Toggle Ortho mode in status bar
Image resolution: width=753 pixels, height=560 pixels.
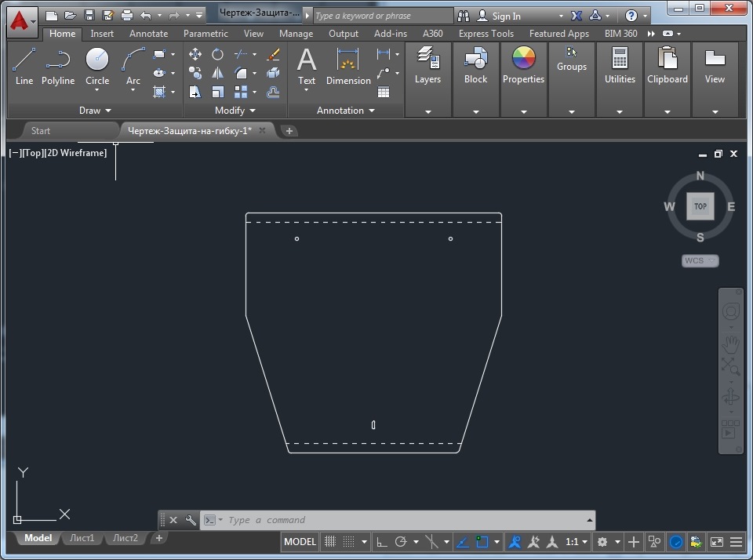click(x=382, y=542)
